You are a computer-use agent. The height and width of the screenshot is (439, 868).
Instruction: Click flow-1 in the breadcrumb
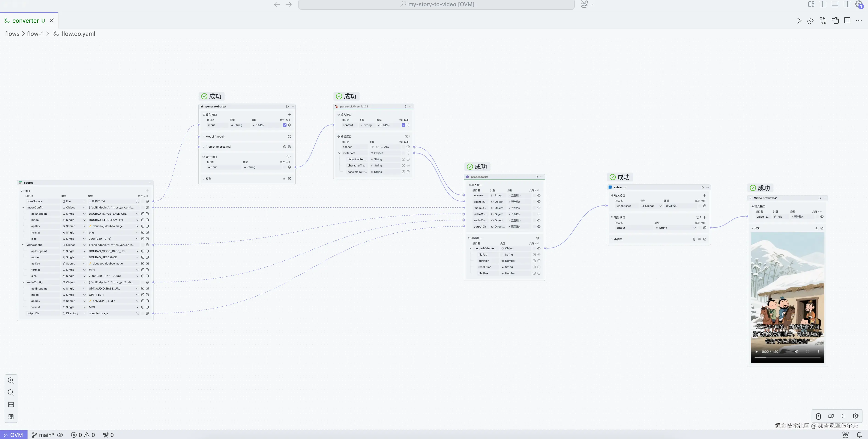tap(35, 34)
